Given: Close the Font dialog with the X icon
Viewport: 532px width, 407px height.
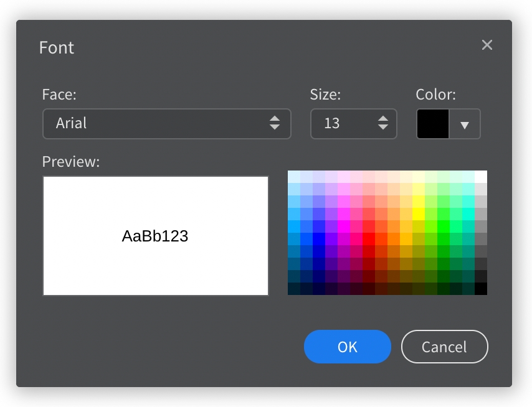Looking at the screenshot, I should 487,45.
